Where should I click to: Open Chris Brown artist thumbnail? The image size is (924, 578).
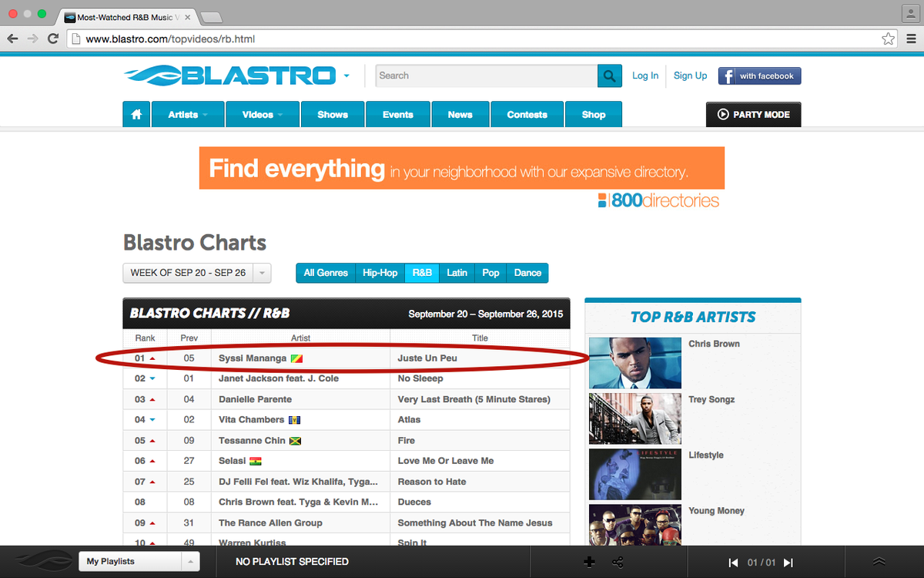(x=635, y=363)
